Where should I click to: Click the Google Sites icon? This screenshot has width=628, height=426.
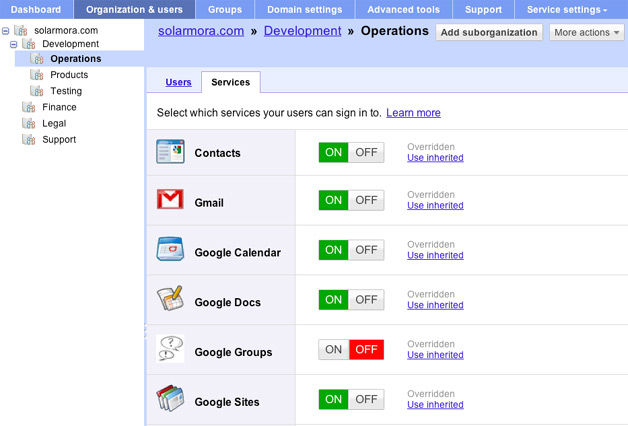[x=170, y=398]
